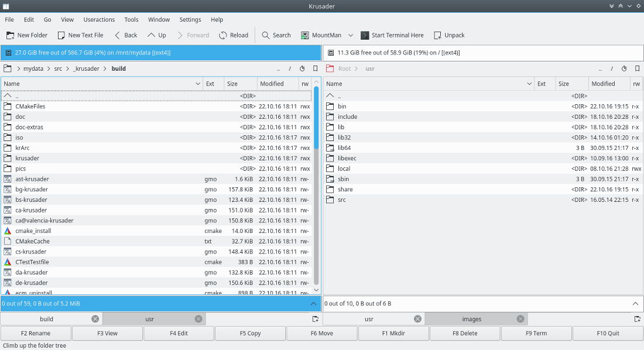Click the right panel Name column sort arrow

(x=529, y=84)
